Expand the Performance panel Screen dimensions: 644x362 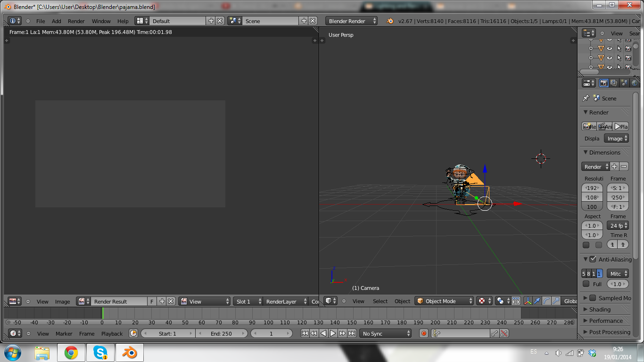click(605, 321)
